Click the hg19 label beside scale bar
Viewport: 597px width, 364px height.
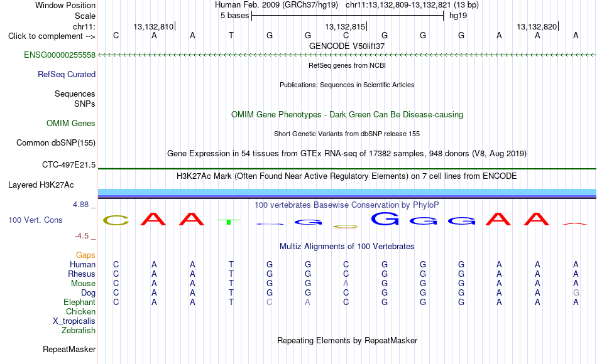tap(458, 16)
